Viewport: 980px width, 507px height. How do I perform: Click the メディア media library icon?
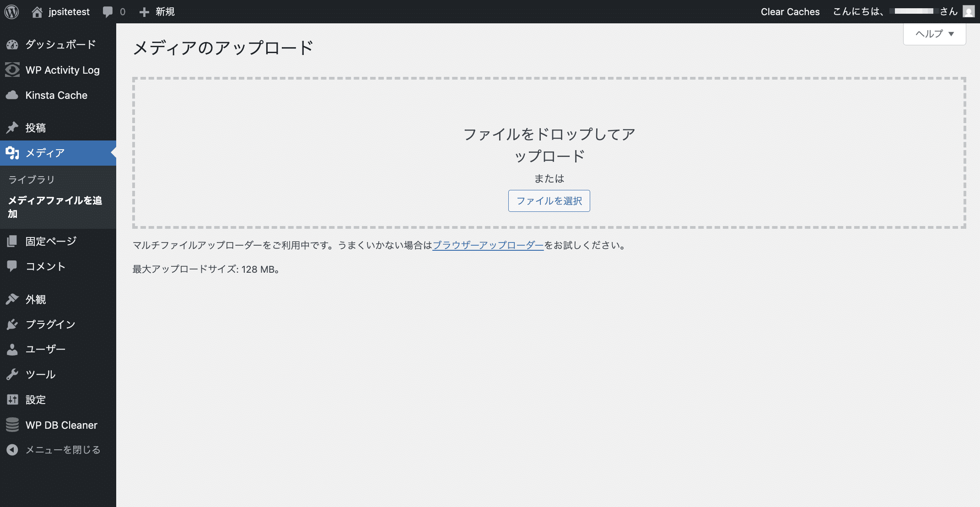tap(12, 153)
